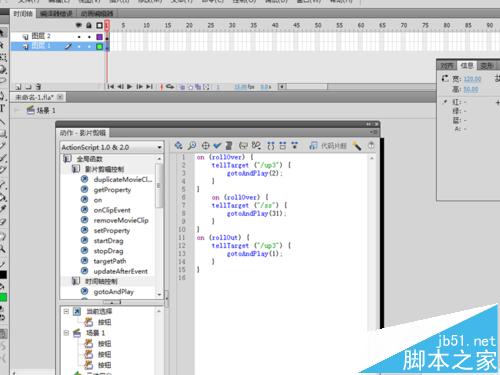The image size is (500, 375).
Task: Go to last frame
Action: [150, 87]
